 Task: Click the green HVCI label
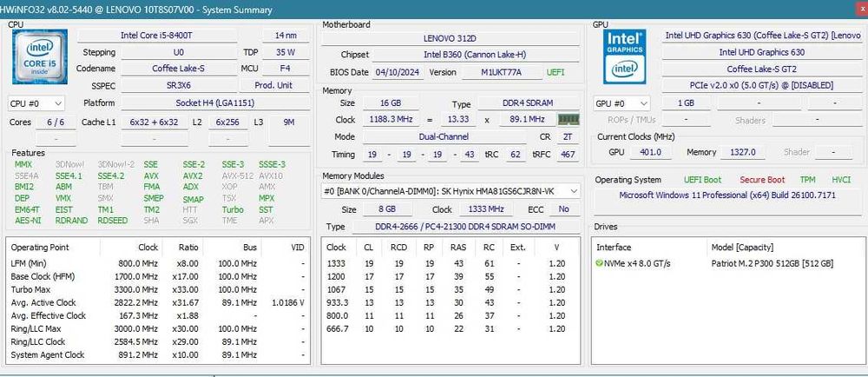(841, 180)
